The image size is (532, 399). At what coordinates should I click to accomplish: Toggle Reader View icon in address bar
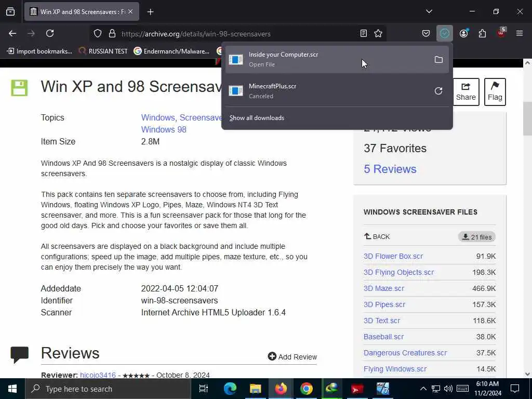point(363,33)
